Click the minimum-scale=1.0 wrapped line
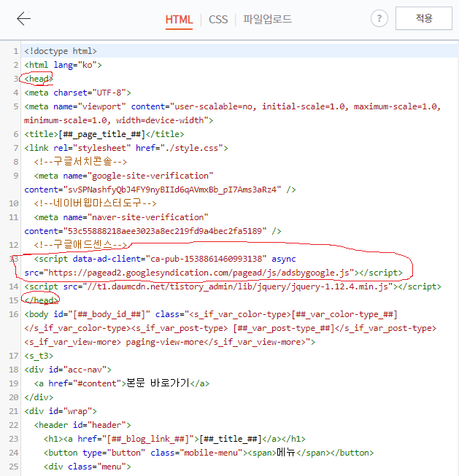This screenshot has width=459, height=476. click(118, 120)
